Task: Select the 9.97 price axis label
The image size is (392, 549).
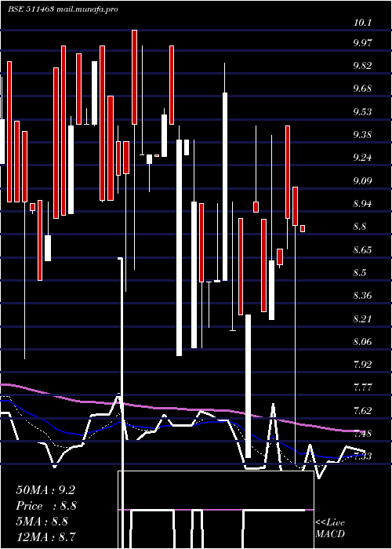Action: pyautogui.click(x=363, y=42)
